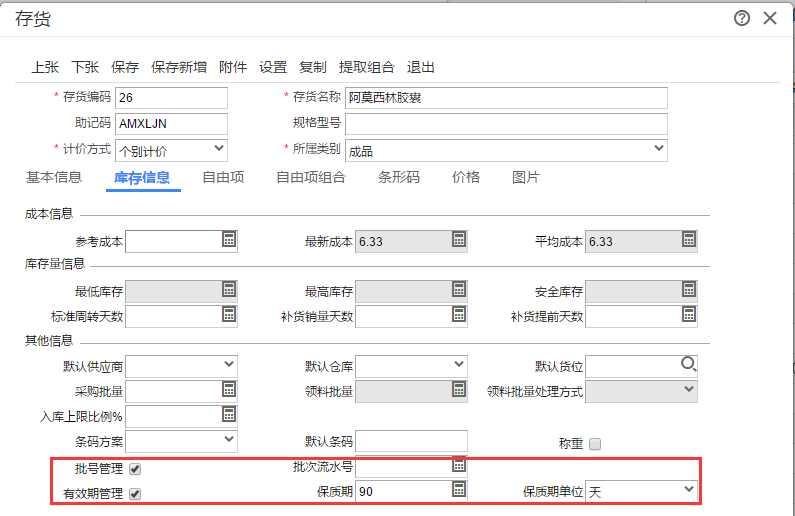Expand the 保质期单位 dropdown

pyautogui.click(x=641, y=491)
